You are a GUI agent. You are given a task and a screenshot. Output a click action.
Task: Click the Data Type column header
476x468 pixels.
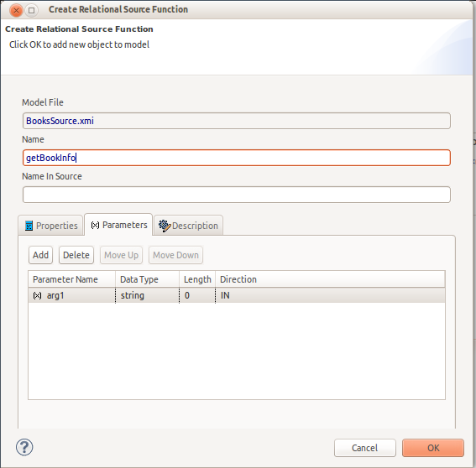point(147,279)
